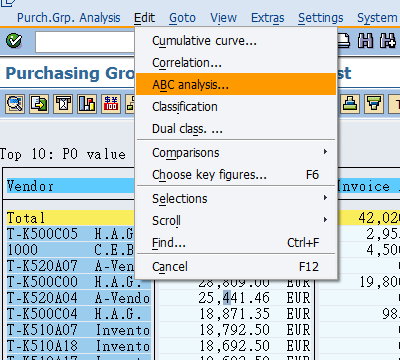Image resolution: width=400 pixels, height=360 pixels.
Task: Click the PO value 25,441.46
Action: [234, 298]
